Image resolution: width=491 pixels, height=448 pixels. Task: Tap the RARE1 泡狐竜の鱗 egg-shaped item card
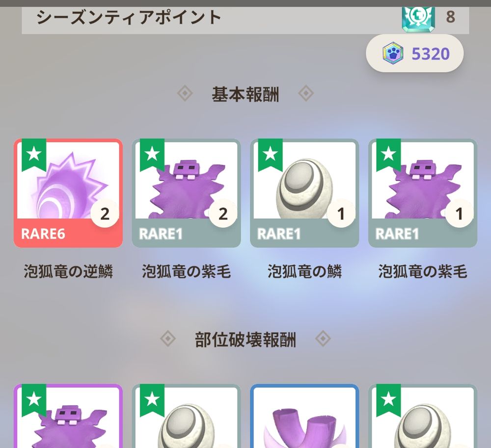(304, 193)
